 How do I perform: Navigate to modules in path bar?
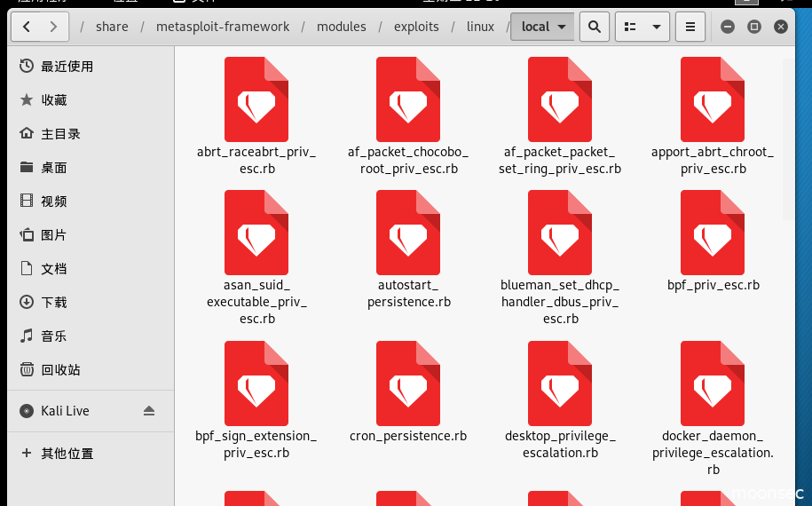pyautogui.click(x=342, y=27)
